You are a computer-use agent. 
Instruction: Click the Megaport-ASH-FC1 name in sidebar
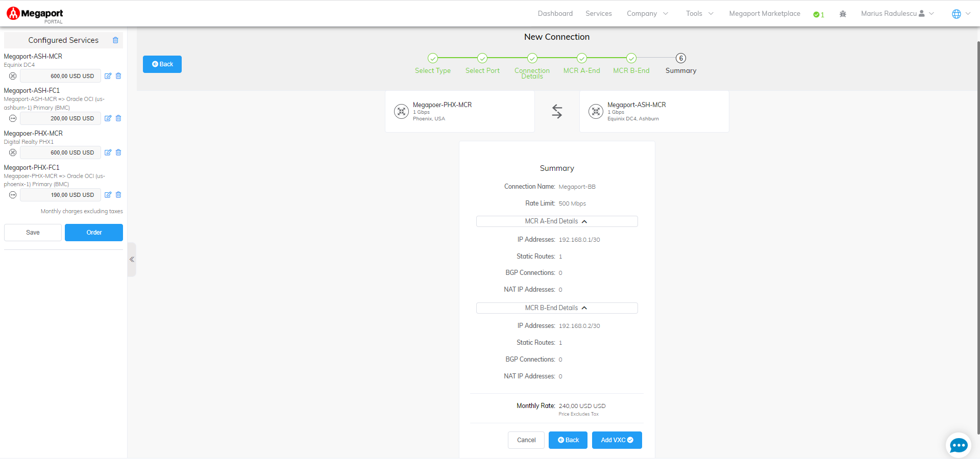(32, 91)
